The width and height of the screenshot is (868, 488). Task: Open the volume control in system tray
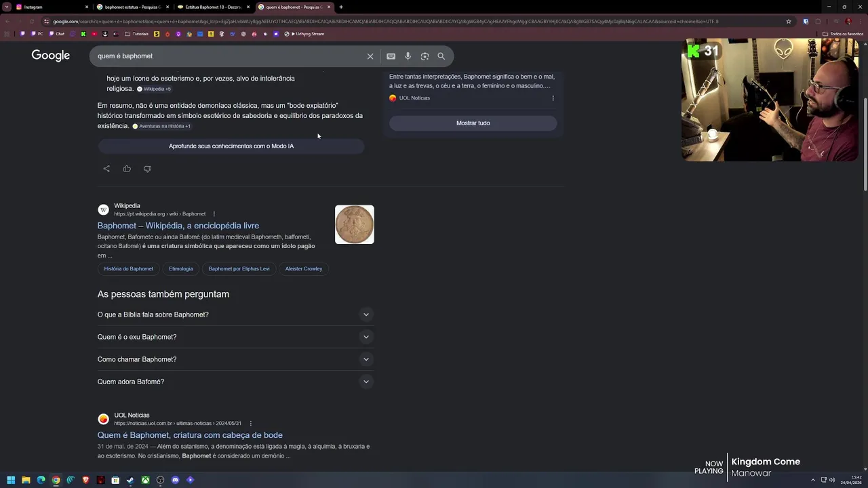tap(832, 480)
